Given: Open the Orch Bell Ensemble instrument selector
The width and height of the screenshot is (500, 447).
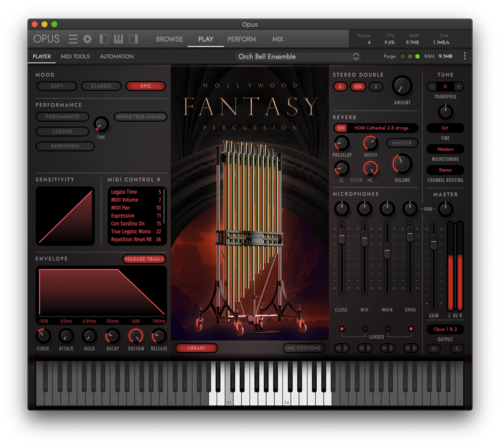Looking at the screenshot, I should click(x=298, y=56).
